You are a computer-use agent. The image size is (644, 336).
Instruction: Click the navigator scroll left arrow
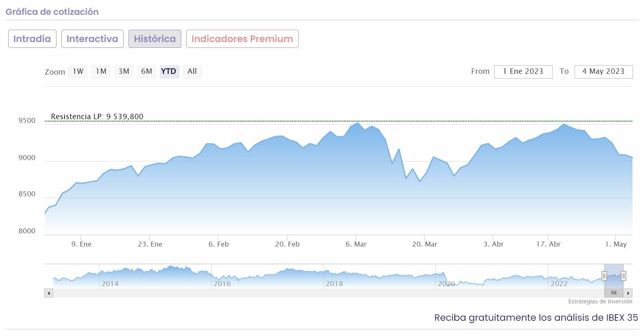(49, 293)
